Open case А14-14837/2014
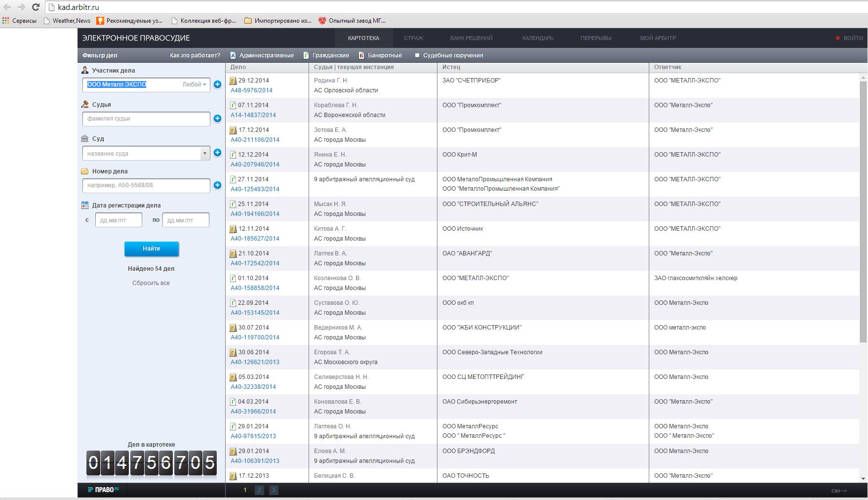 (253, 115)
